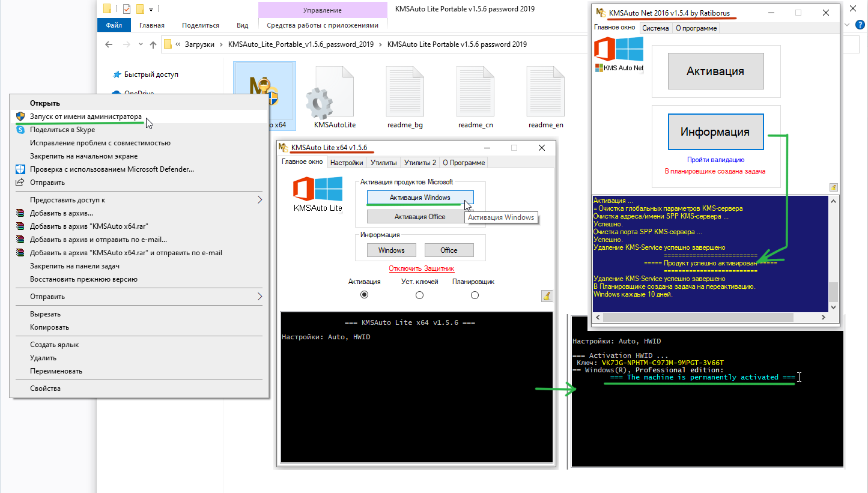
Task: Click the Отключить Защитник link
Action: point(421,268)
